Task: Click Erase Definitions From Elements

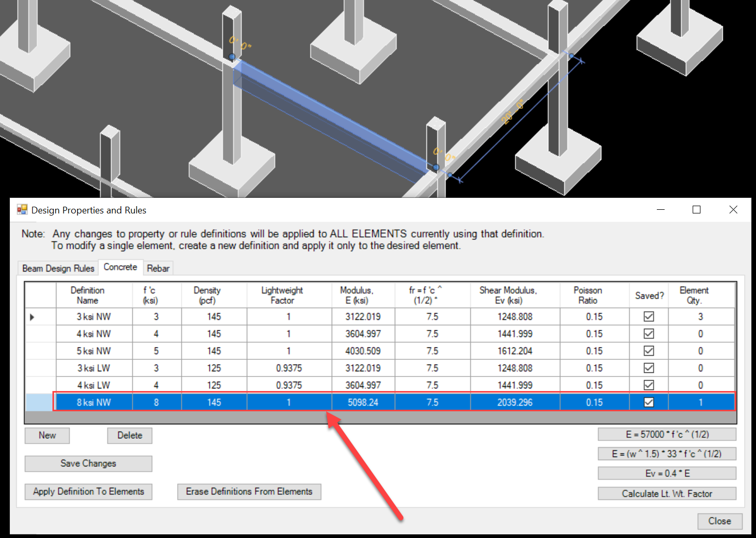Action: coord(249,491)
